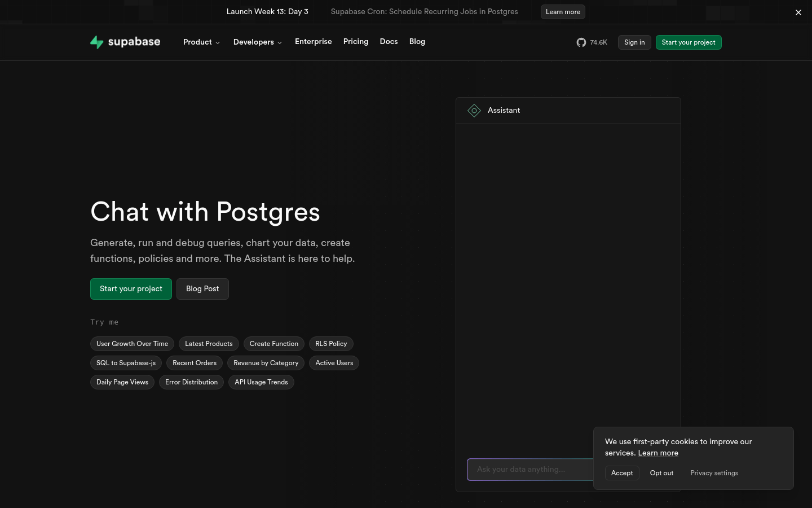
Task: Open the GitHub star count link
Action: click(592, 42)
